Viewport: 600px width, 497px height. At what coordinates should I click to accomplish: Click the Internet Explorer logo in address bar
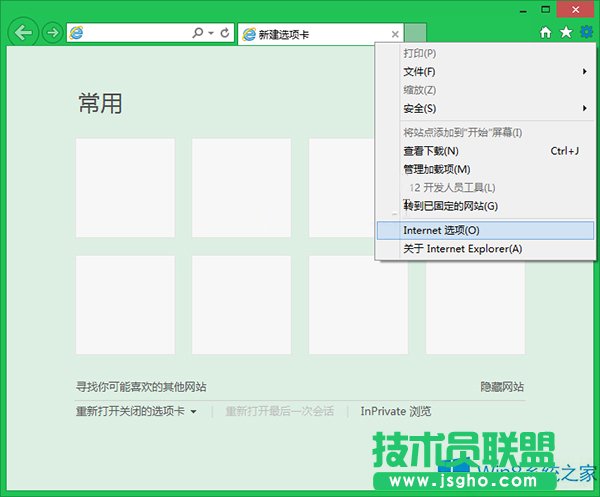pos(76,33)
